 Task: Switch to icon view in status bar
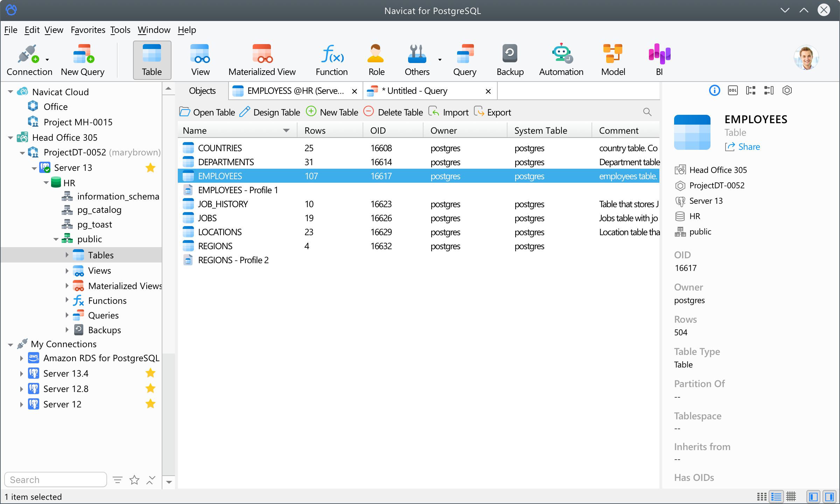click(762, 497)
